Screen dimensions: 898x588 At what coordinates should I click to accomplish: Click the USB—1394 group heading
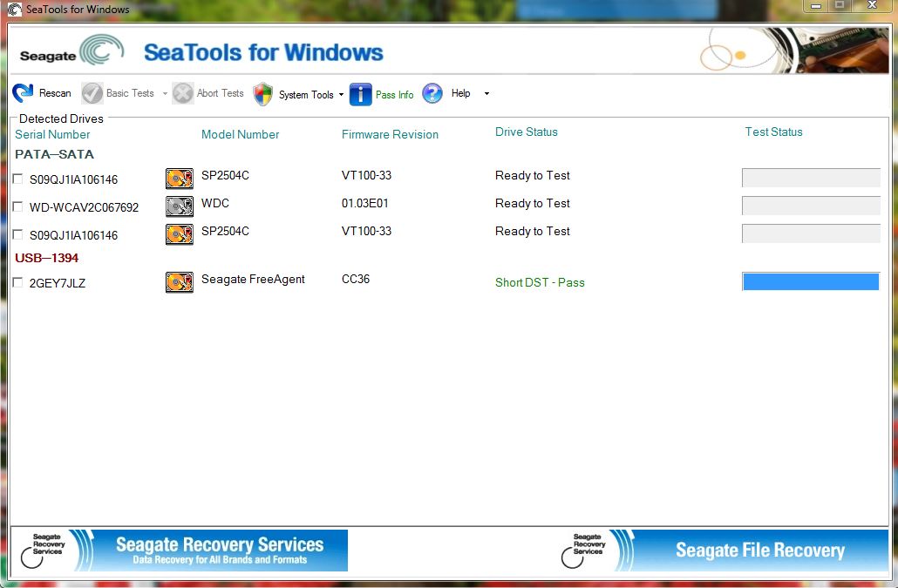46,258
